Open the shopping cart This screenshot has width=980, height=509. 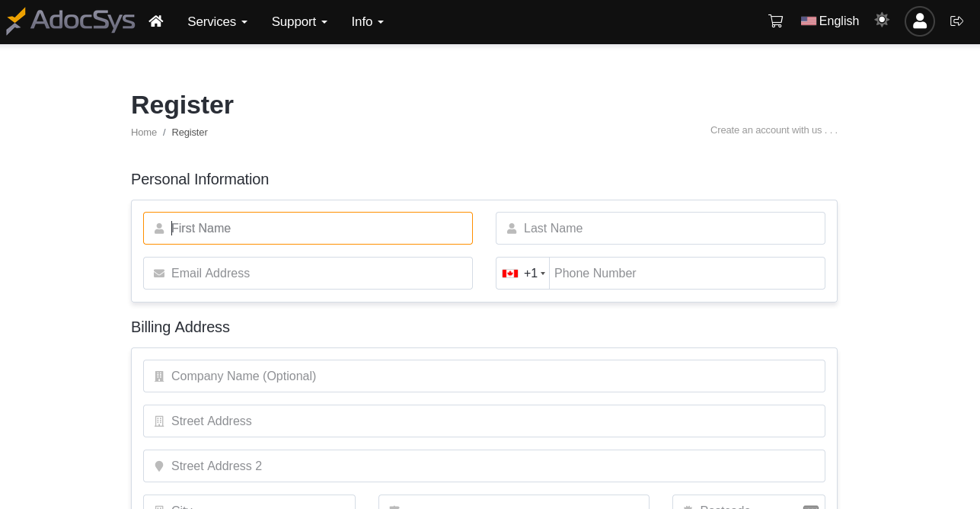point(775,21)
